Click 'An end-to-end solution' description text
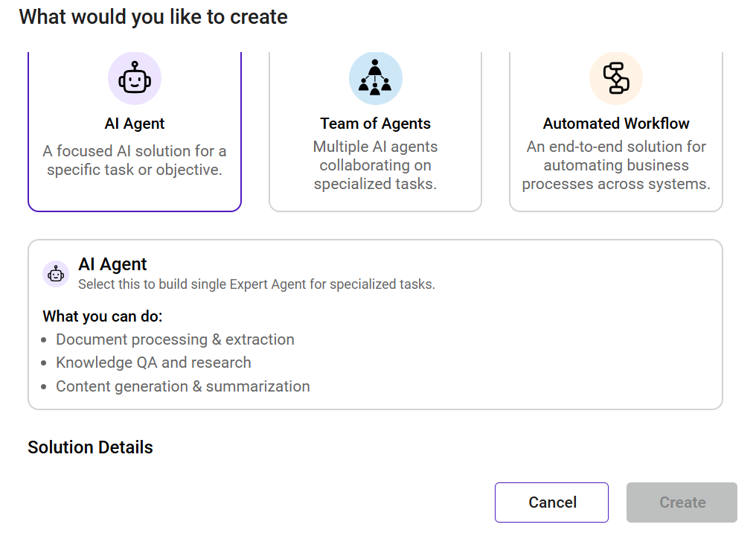756x533 pixels. point(616,165)
